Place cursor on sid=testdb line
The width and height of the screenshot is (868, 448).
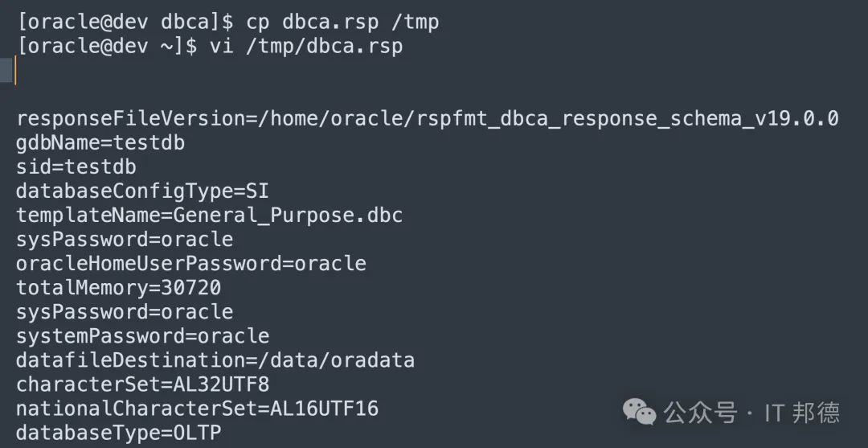[76, 167]
